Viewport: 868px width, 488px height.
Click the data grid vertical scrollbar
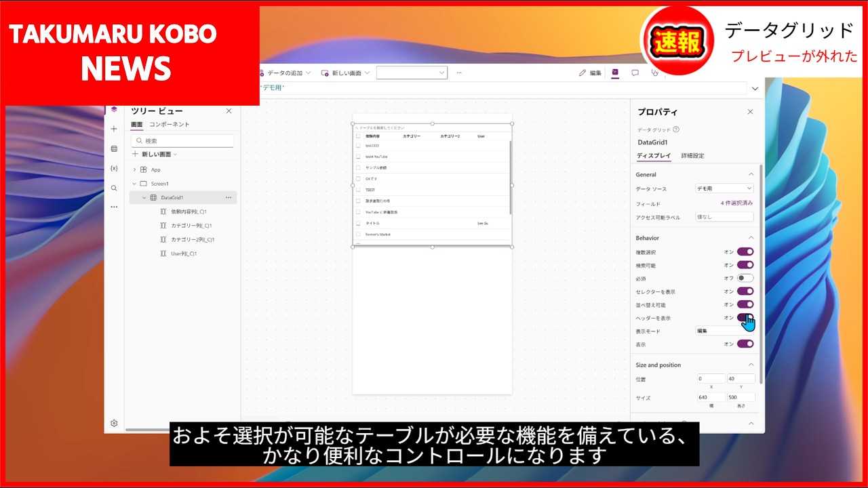(x=511, y=178)
